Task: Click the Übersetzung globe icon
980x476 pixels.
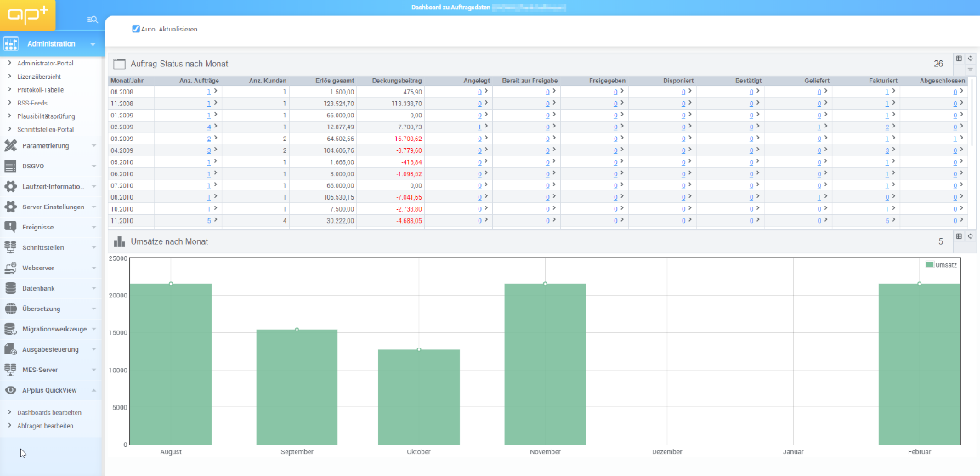Action: [11, 309]
